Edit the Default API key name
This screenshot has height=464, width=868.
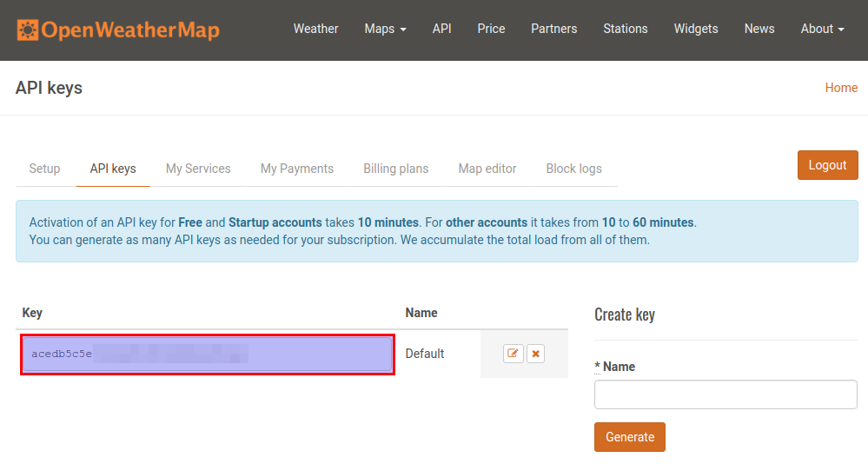(x=514, y=354)
